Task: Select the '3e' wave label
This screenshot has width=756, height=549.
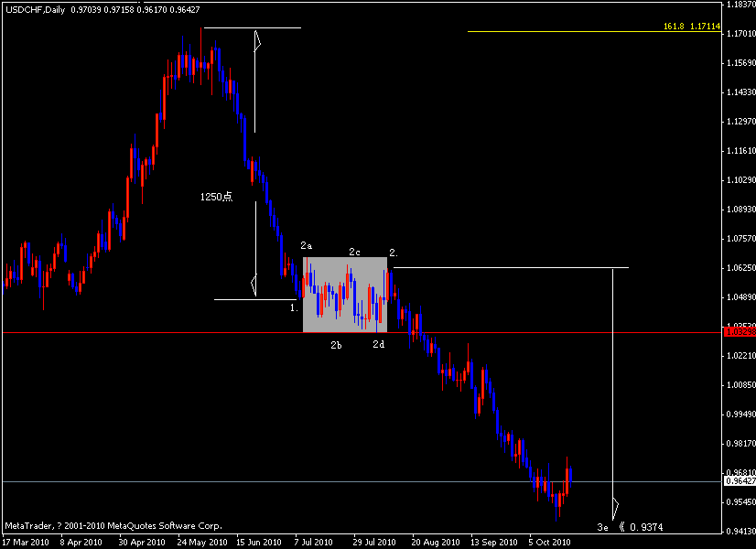Action: point(602,527)
